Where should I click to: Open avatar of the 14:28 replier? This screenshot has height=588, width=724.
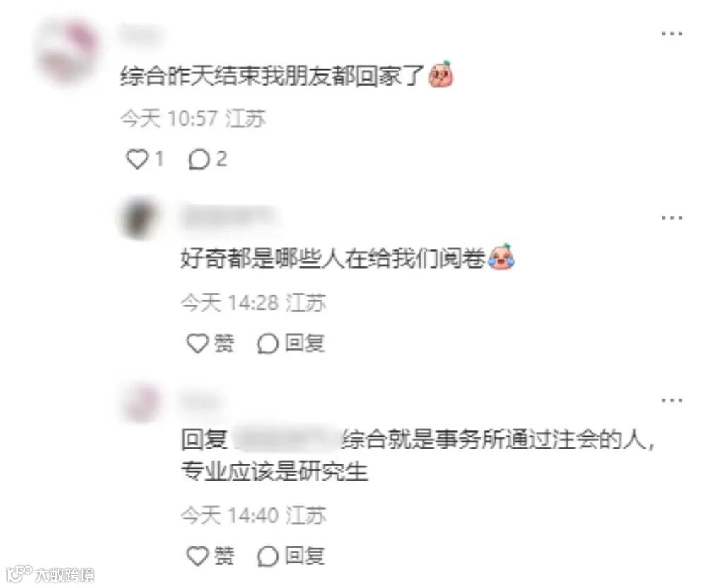click(x=139, y=218)
